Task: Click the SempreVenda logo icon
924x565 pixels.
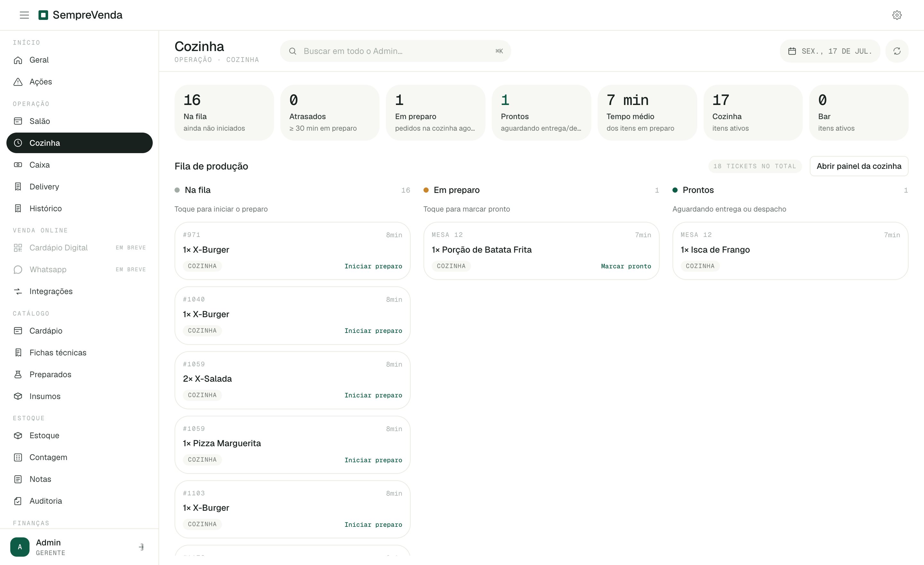Action: click(x=43, y=15)
